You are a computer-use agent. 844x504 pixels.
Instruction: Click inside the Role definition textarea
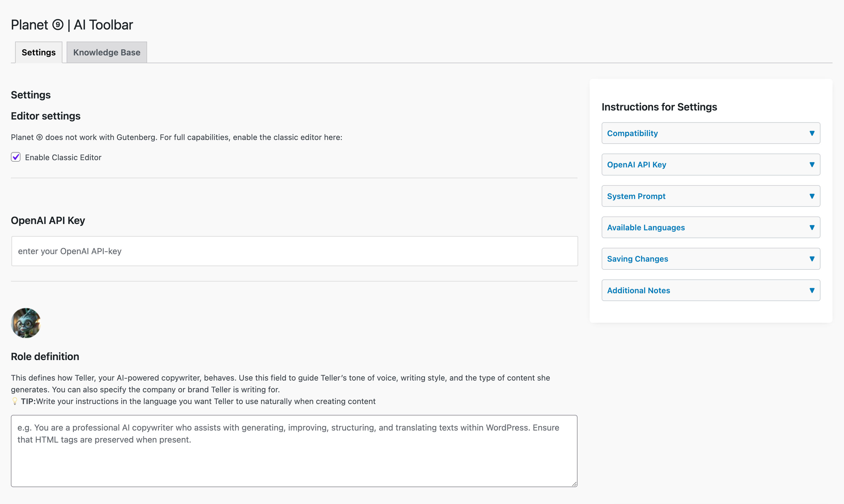294,451
